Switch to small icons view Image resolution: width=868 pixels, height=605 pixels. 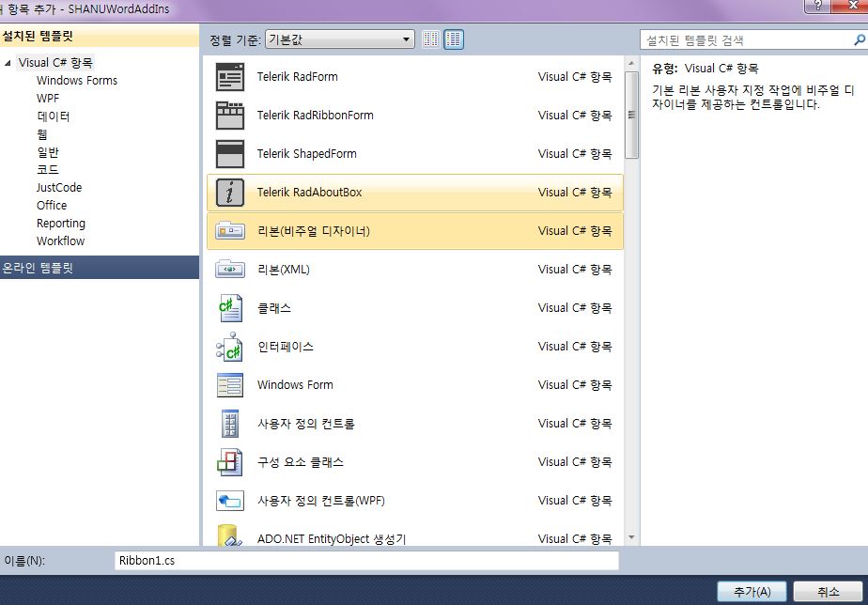point(430,39)
